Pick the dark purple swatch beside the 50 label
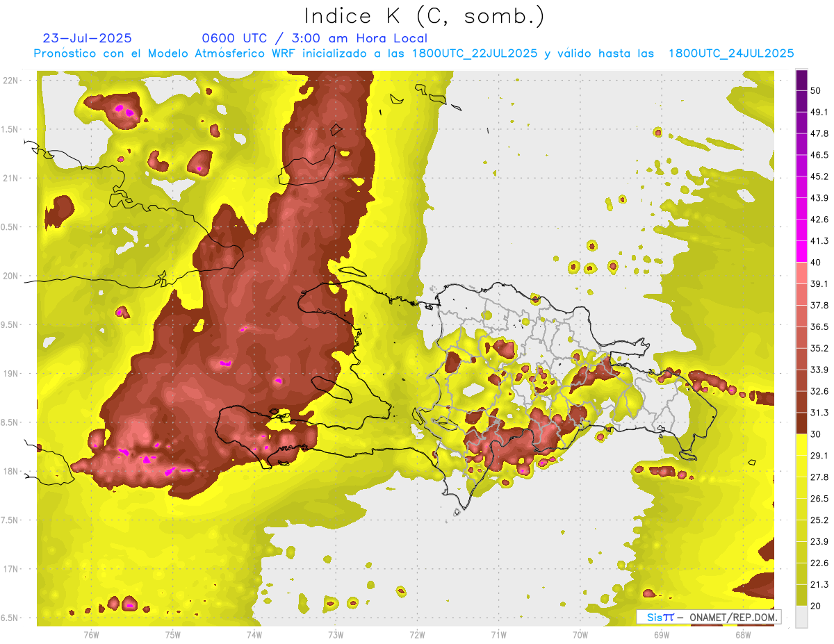 click(x=802, y=80)
